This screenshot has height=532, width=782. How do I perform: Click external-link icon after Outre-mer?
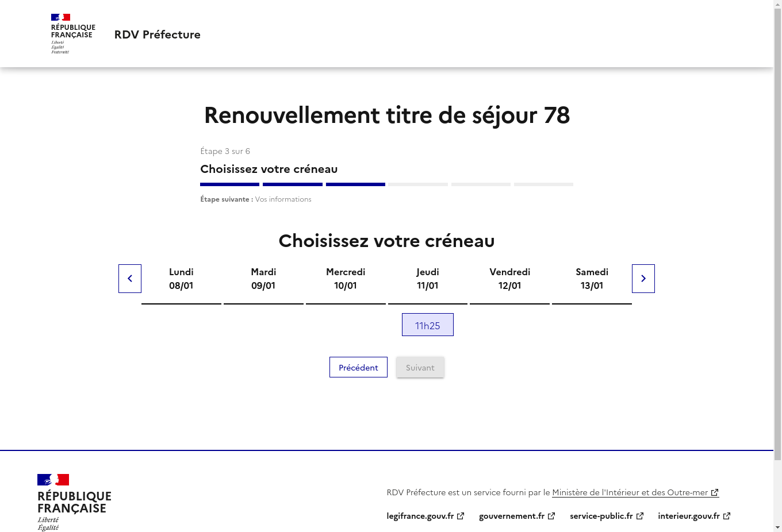pos(715,492)
